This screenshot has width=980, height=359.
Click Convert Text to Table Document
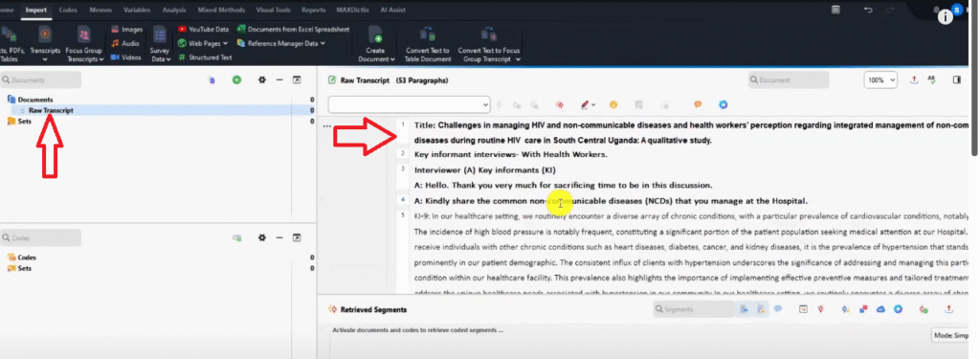[428, 44]
